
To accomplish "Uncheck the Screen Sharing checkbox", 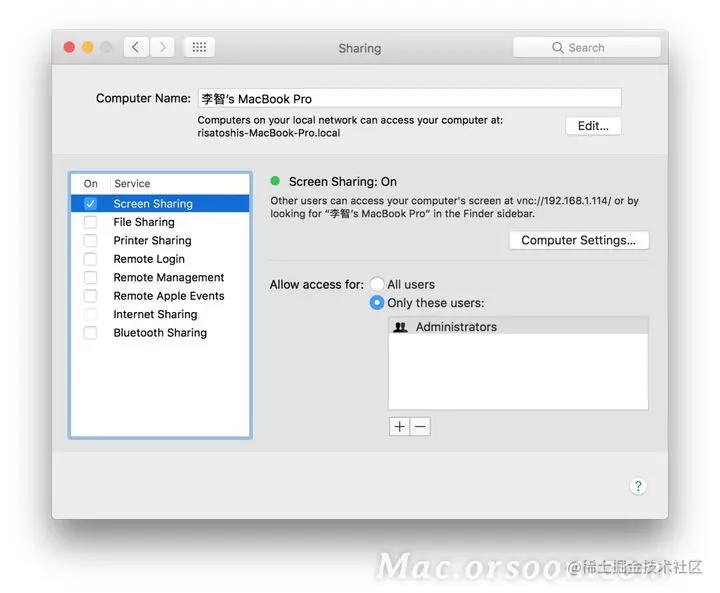I will [90, 203].
